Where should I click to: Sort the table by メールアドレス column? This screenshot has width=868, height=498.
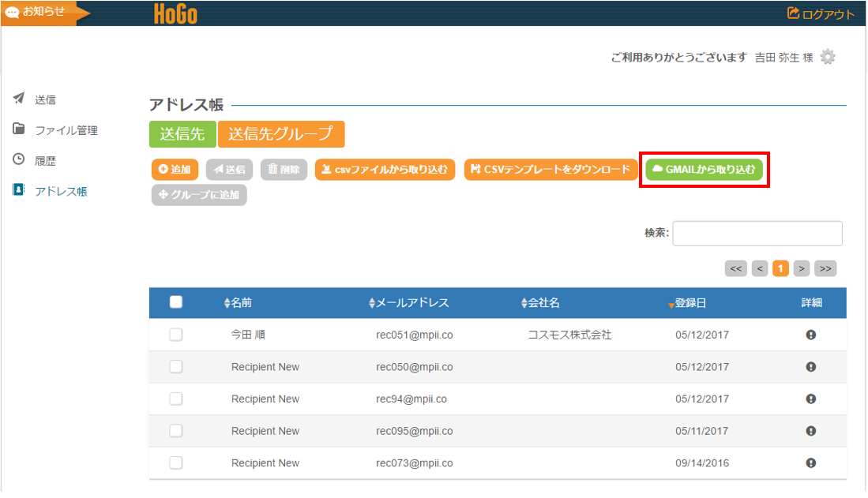pos(410,303)
